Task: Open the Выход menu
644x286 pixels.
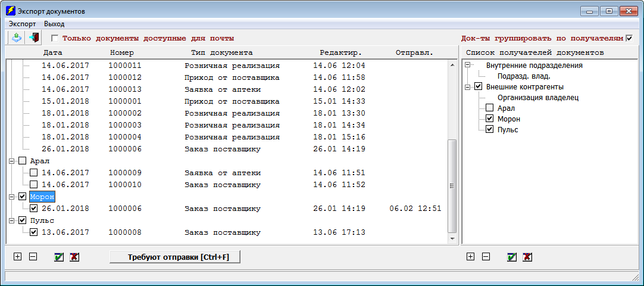Action: [x=54, y=24]
